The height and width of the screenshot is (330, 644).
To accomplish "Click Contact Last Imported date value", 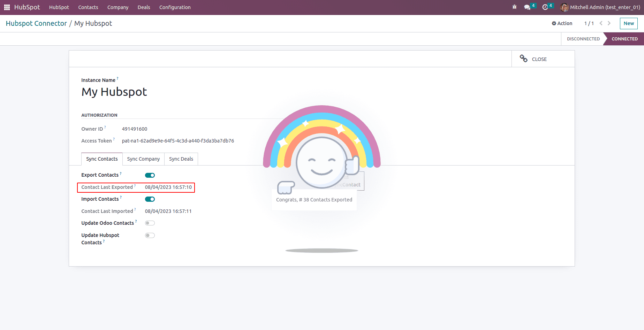I will pyautogui.click(x=168, y=211).
